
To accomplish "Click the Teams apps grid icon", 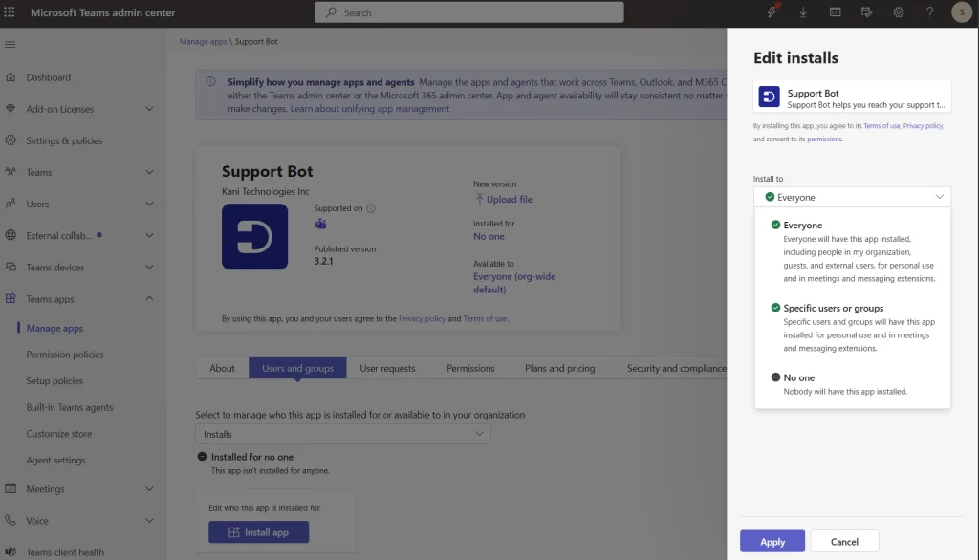I will coord(11,298).
